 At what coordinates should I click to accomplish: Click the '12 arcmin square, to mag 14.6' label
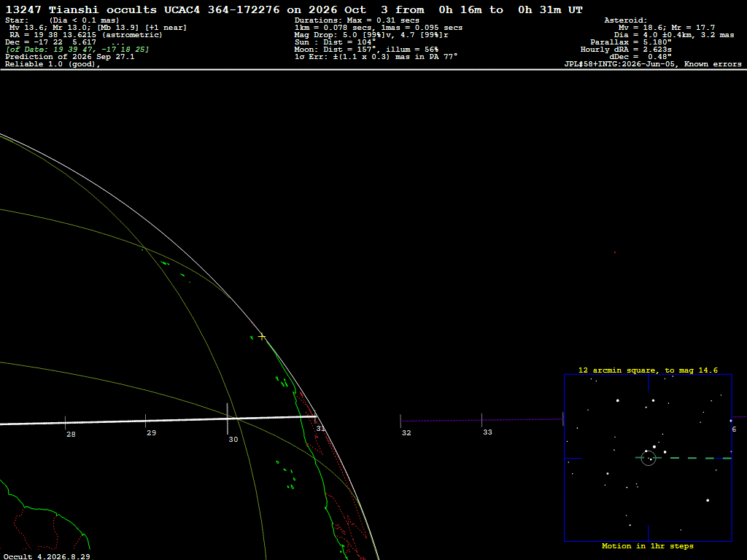click(x=648, y=370)
